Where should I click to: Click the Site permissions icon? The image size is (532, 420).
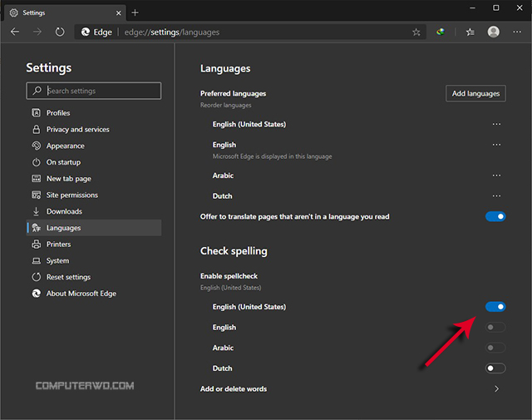pyautogui.click(x=37, y=195)
